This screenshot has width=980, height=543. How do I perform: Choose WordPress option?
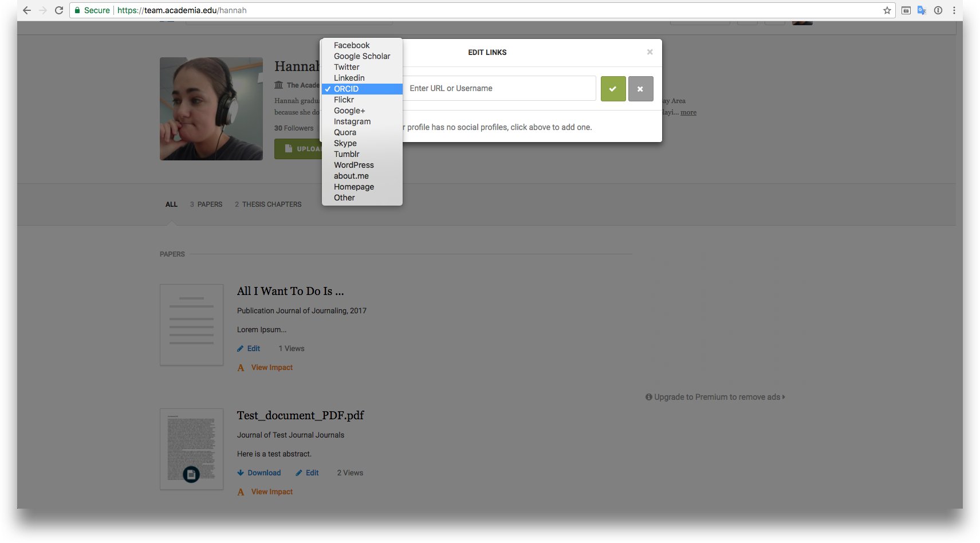362,165
